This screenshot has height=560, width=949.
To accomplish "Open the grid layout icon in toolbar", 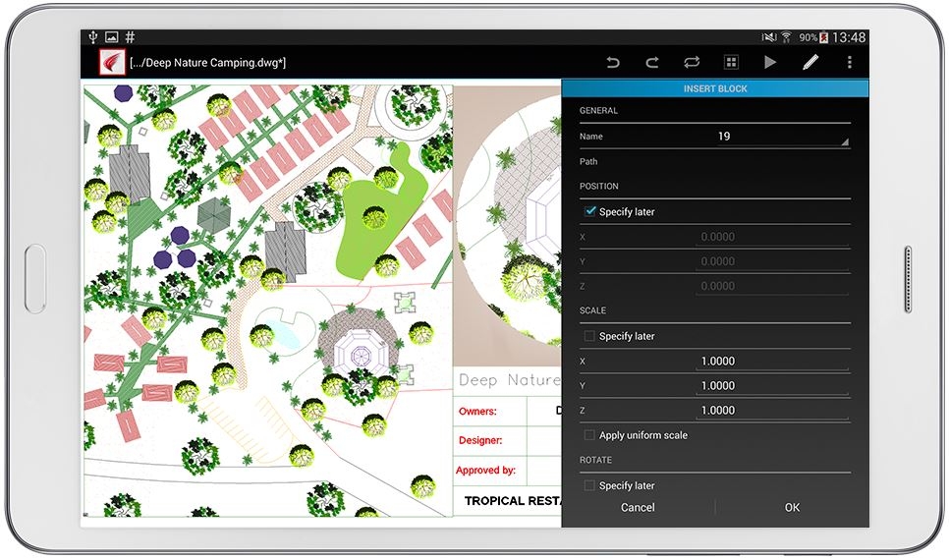I will click(x=731, y=63).
